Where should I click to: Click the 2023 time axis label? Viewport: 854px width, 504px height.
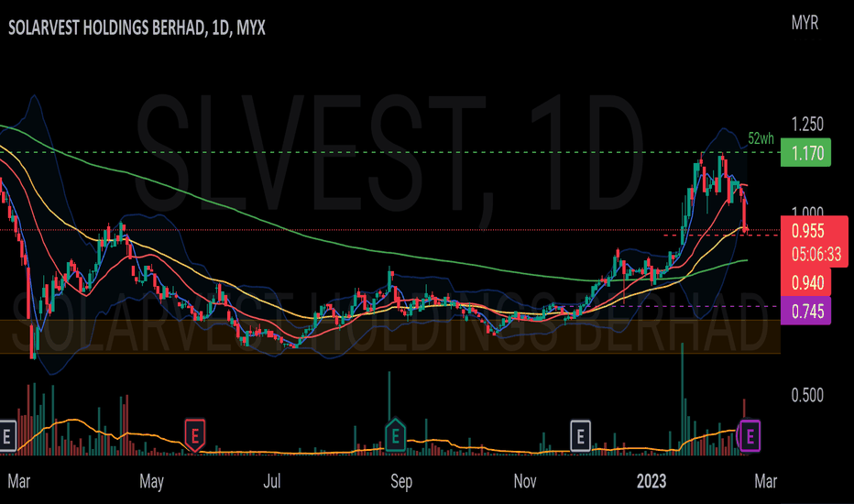pos(651,482)
